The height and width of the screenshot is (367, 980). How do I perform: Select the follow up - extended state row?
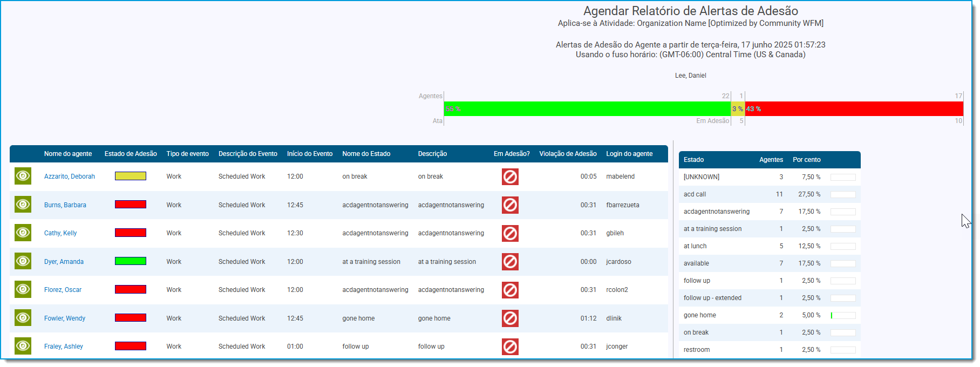click(x=770, y=298)
